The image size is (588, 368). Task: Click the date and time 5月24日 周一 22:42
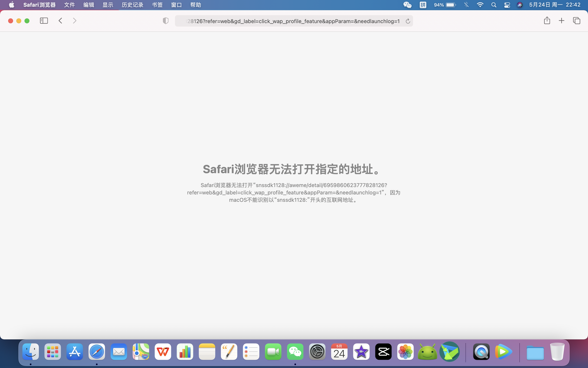555,5
